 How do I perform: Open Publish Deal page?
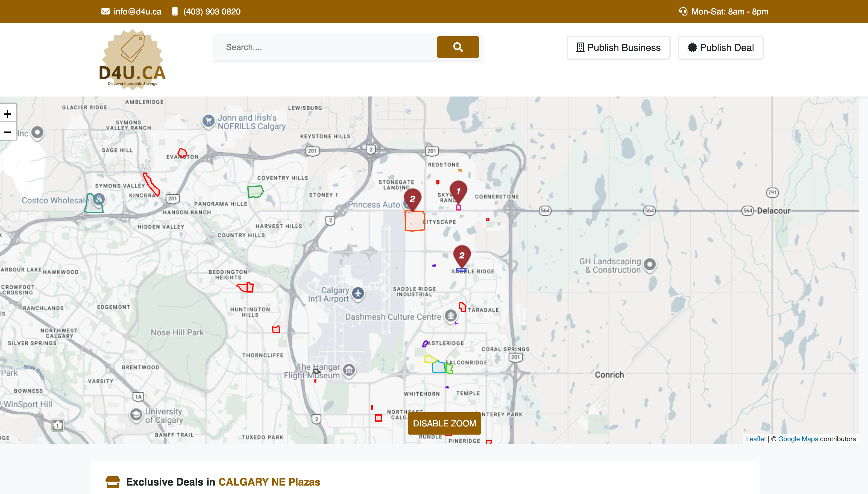tap(721, 48)
